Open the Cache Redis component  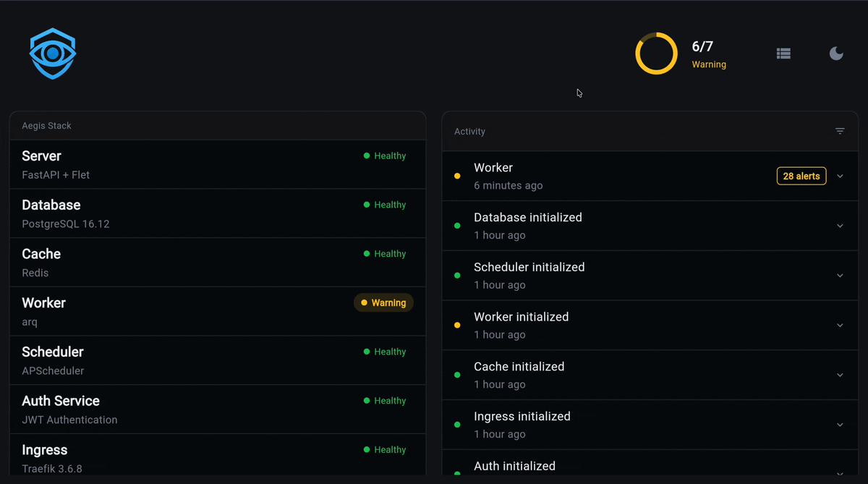coord(217,263)
